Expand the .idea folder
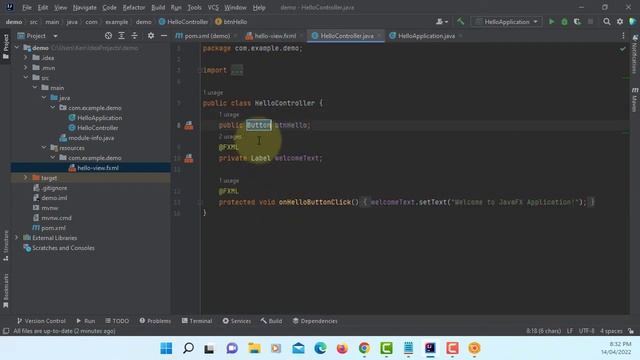Screen dimensions: 640x360 pyautogui.click(x=26, y=58)
